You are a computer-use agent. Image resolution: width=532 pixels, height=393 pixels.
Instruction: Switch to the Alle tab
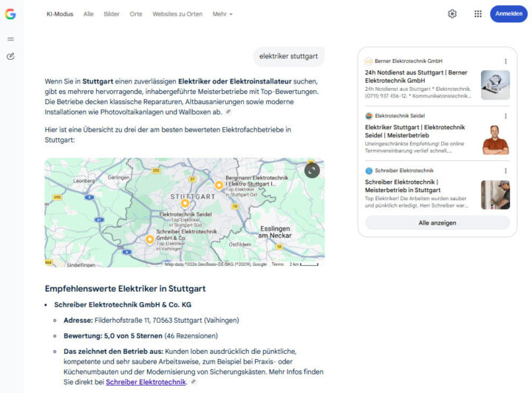point(89,14)
